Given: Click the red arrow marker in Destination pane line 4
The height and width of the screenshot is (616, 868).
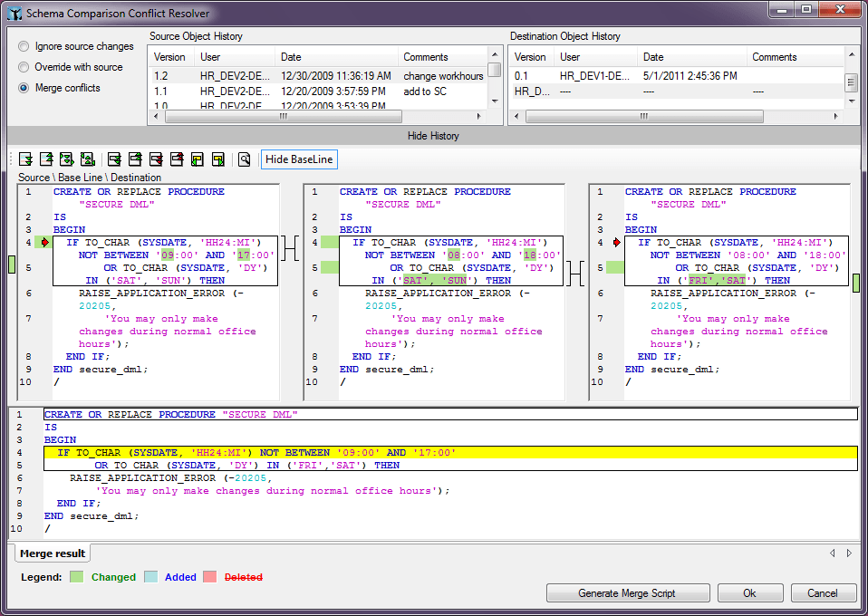Looking at the screenshot, I should coord(617,243).
